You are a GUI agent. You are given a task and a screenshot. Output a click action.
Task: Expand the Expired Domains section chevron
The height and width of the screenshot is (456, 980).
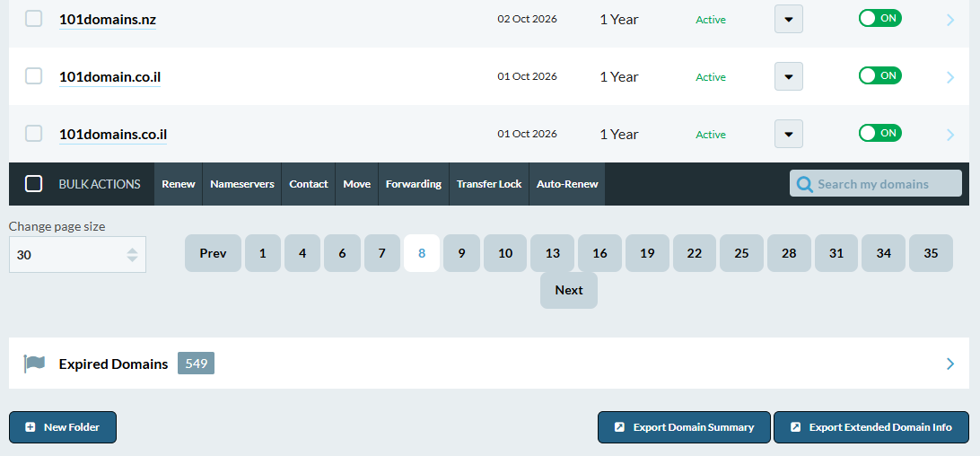pos(950,364)
